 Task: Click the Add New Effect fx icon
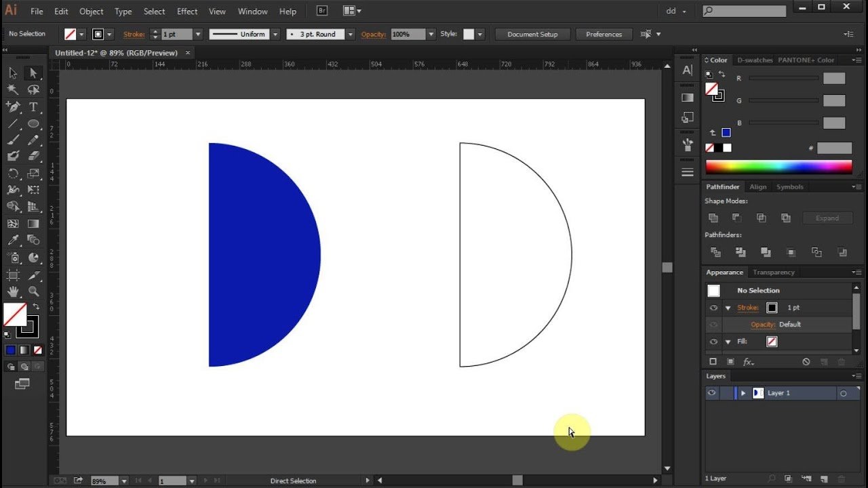click(749, 362)
